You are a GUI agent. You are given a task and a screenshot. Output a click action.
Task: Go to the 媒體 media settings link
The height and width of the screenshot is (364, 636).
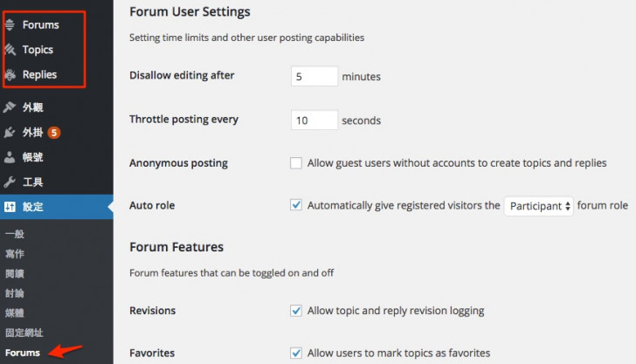(15, 312)
